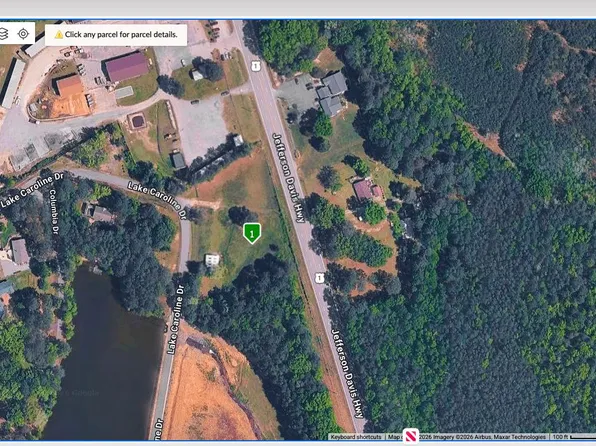Click the warning icon in the parcel tip
The width and height of the screenshot is (596, 446).
click(x=59, y=35)
